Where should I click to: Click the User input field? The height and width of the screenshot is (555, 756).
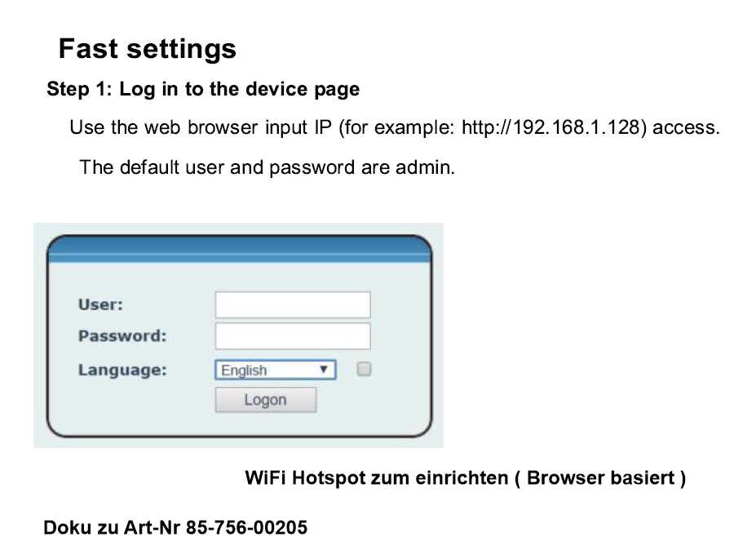coord(292,304)
